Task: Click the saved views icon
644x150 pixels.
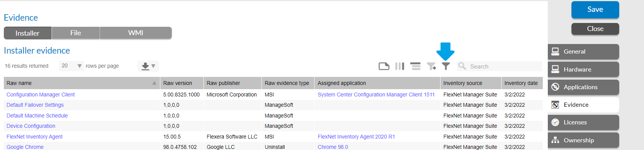Action: [x=384, y=66]
